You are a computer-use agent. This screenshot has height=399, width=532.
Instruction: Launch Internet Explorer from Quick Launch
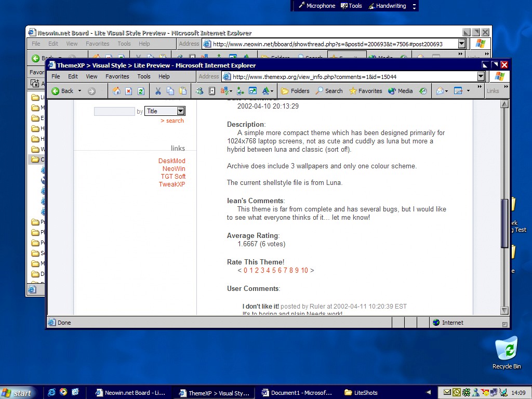pyautogui.click(x=51, y=392)
